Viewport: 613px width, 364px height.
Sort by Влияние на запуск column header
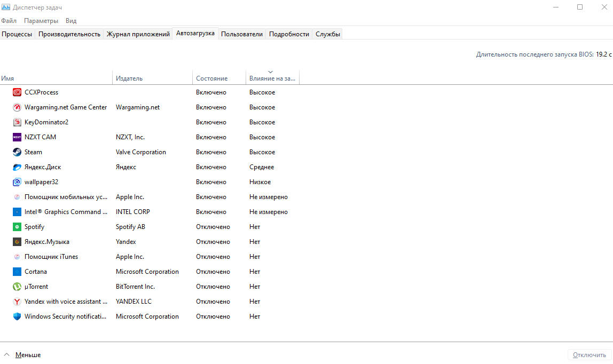click(x=272, y=78)
